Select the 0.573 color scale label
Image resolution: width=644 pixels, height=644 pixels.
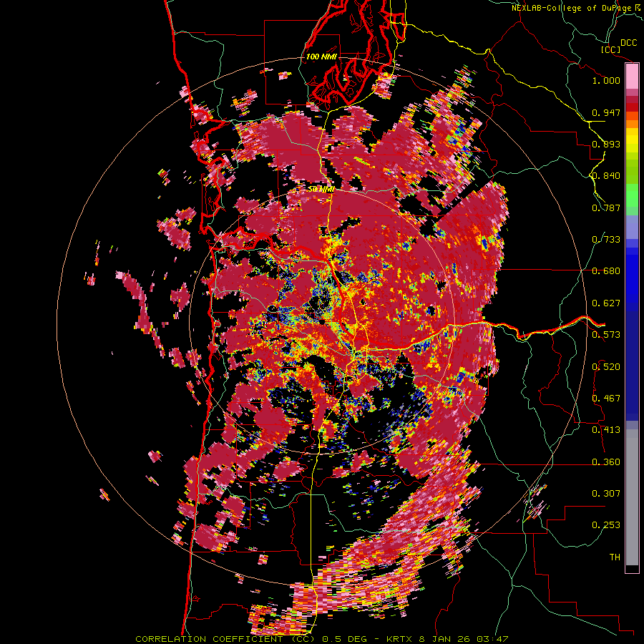(x=606, y=335)
